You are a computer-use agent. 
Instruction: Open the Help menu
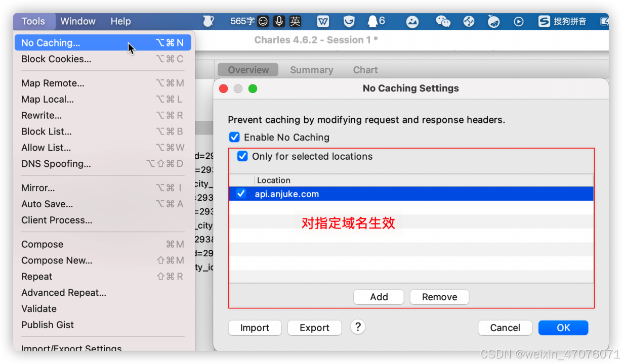point(120,21)
